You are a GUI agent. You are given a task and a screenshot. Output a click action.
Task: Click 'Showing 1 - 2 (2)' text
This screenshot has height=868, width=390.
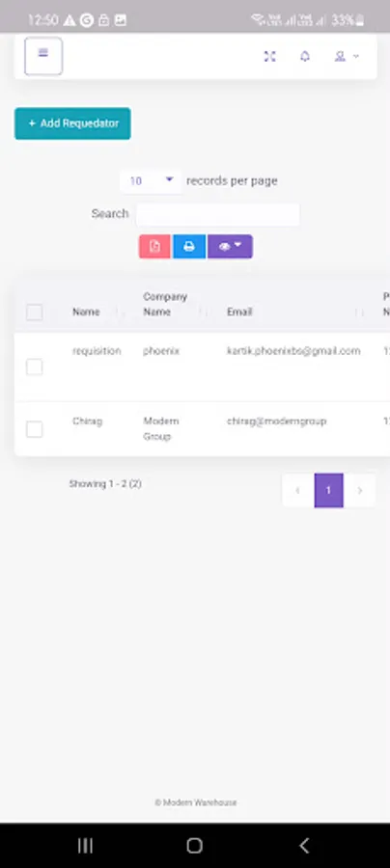(105, 484)
